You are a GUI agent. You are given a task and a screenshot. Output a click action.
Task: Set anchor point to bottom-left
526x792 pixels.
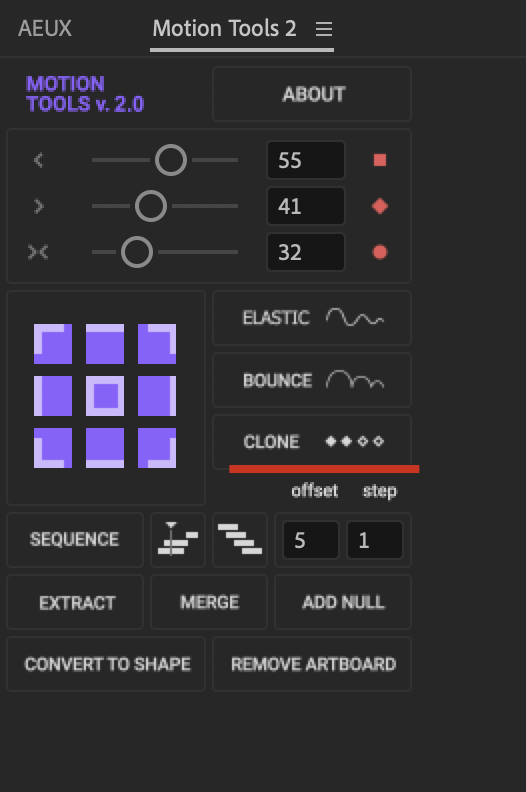pos(53,448)
